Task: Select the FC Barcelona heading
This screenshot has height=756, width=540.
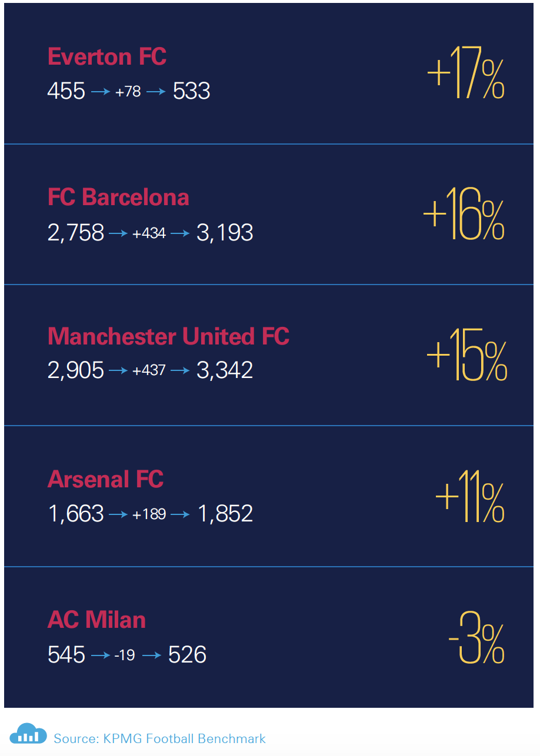Action: pos(118,198)
